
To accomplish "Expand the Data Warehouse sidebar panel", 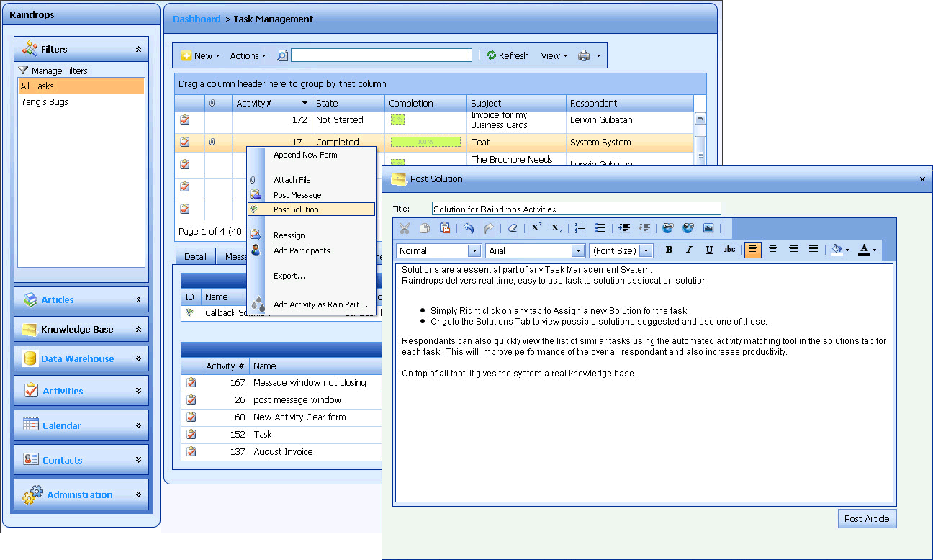I will click(81, 358).
